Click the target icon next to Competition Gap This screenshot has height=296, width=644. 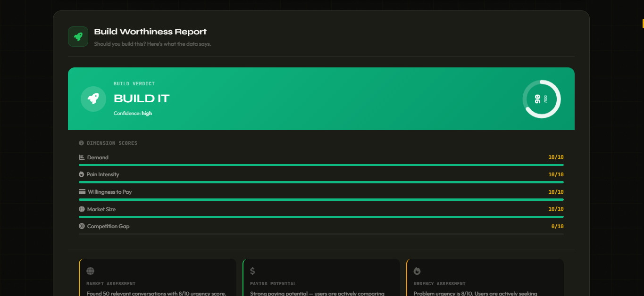pos(82,226)
